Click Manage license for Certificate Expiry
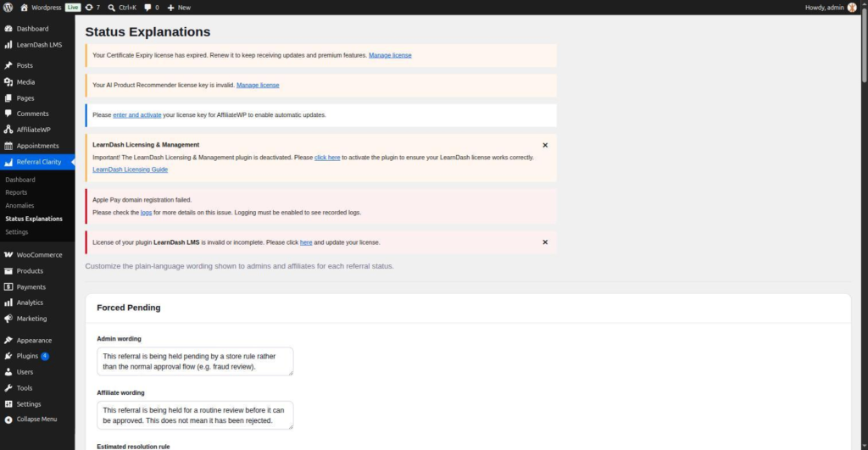This screenshot has width=868, height=450. click(390, 55)
